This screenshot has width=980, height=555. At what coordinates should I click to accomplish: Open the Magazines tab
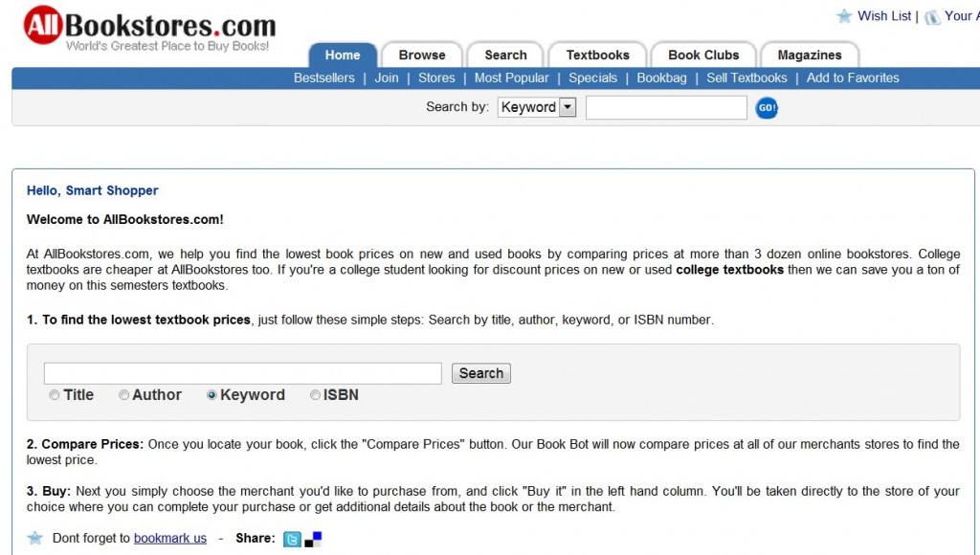[x=810, y=55]
